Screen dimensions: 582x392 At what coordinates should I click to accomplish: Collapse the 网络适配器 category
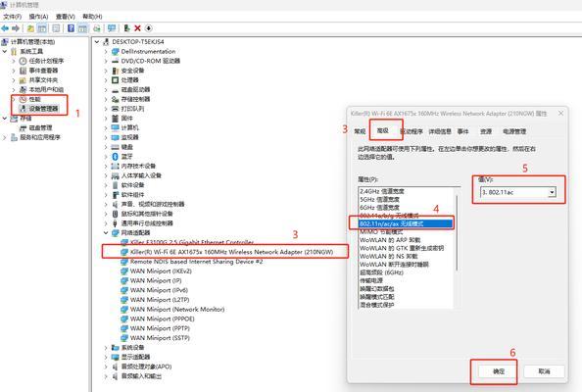(106, 233)
